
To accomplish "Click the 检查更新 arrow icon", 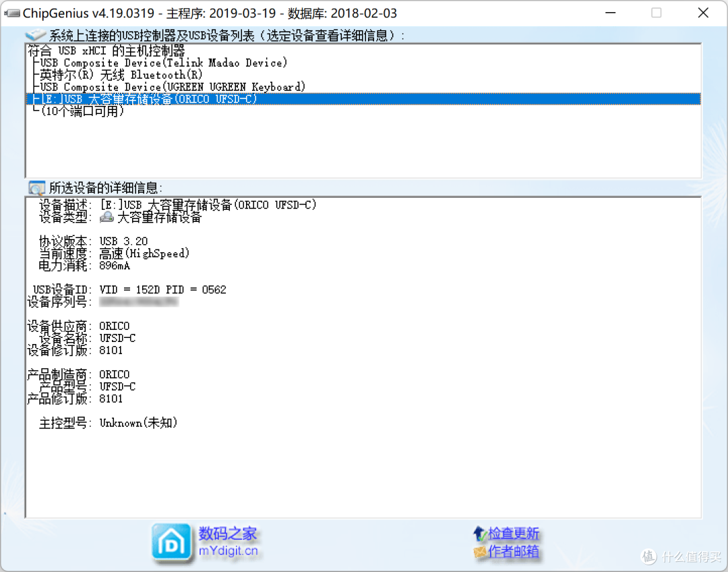I will (480, 534).
